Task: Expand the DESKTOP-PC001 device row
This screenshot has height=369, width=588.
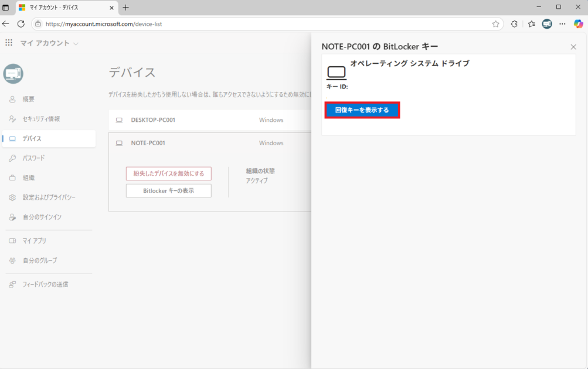Action: pos(210,120)
